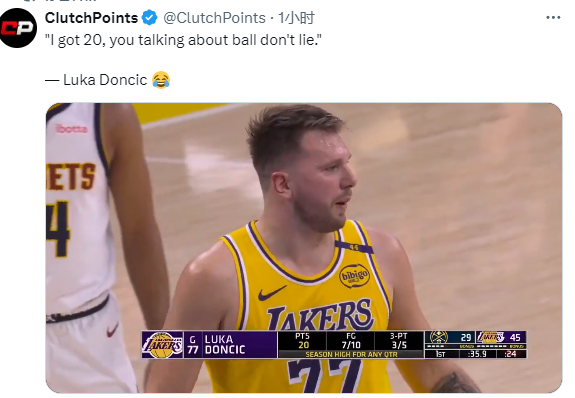
Task: Click the Nuggets logo beside score 29
Action: (x=439, y=337)
